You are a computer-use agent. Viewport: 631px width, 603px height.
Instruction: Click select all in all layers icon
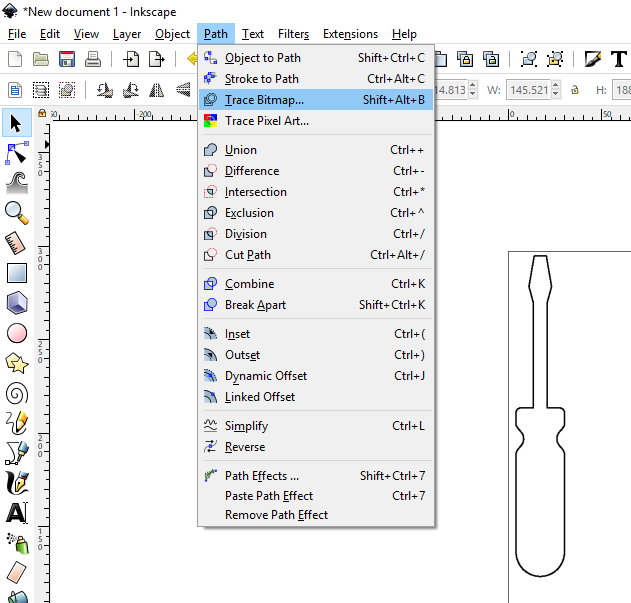pos(41,90)
